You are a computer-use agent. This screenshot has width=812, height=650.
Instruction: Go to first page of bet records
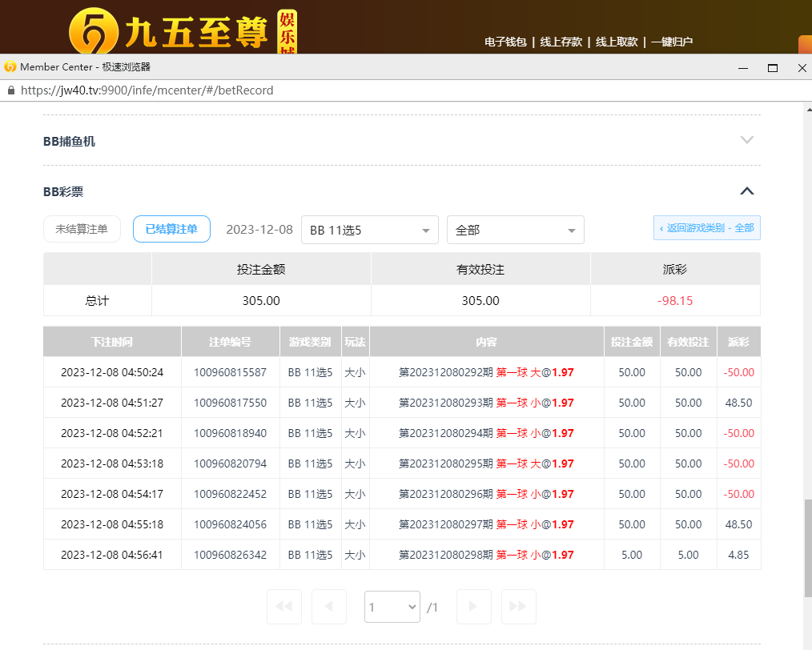click(283, 607)
